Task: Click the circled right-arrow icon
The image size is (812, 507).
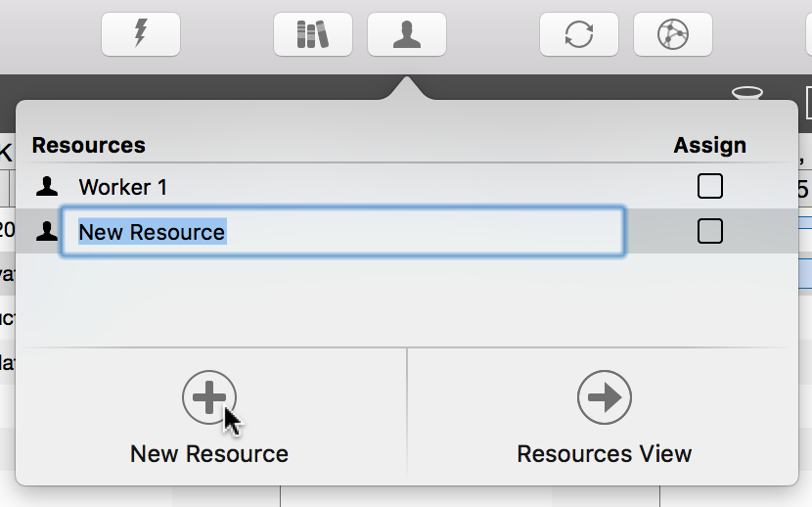Action: [x=605, y=396]
